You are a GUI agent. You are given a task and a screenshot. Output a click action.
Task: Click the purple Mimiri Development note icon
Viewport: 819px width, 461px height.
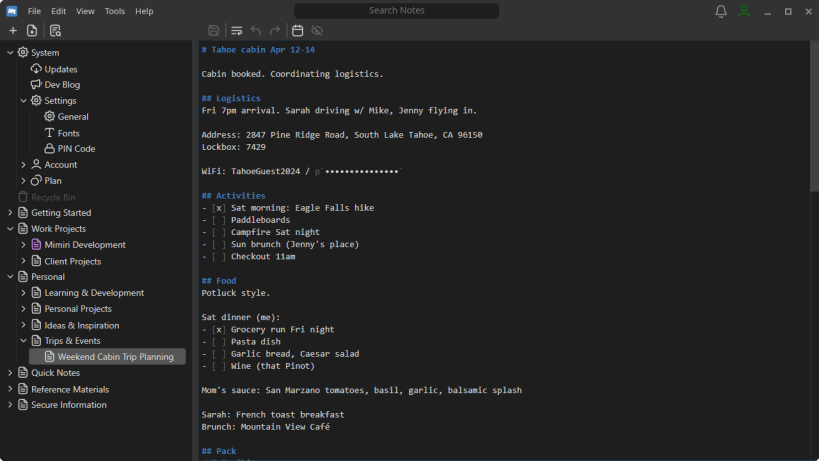click(x=36, y=244)
